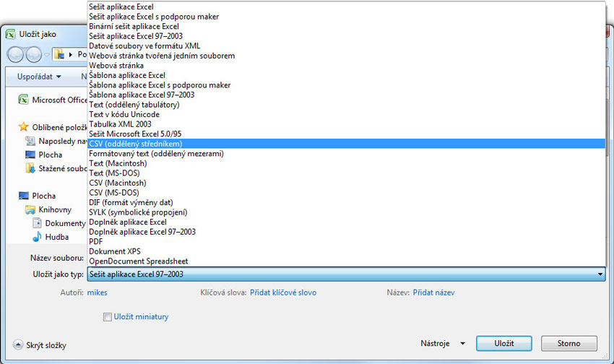Open the Uložit jako typ dropdown arrow

[x=600, y=274]
